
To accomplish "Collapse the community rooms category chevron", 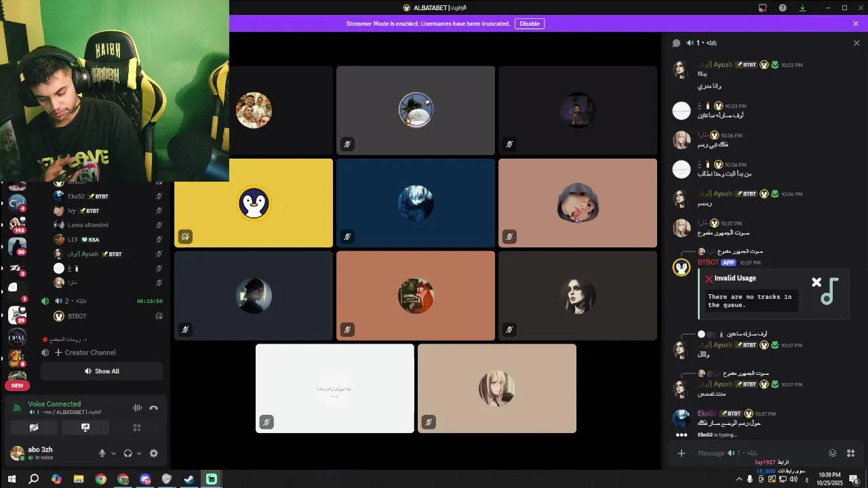I will coord(85,340).
